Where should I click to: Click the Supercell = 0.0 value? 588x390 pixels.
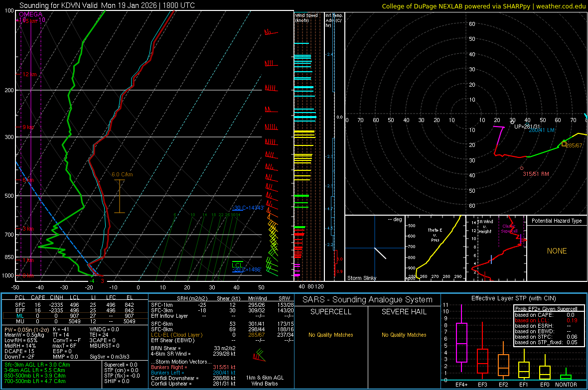[x=121, y=365]
